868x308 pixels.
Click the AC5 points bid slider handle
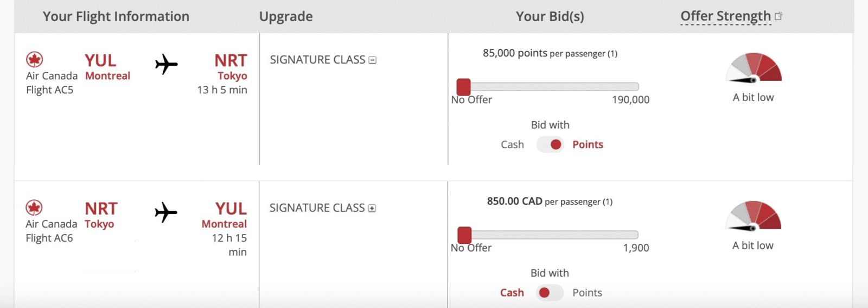464,87
